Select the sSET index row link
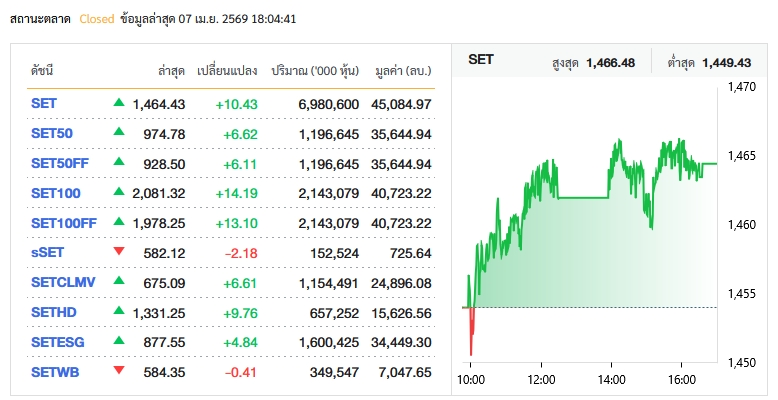This screenshot has height=400, width=778. pyautogui.click(x=47, y=253)
